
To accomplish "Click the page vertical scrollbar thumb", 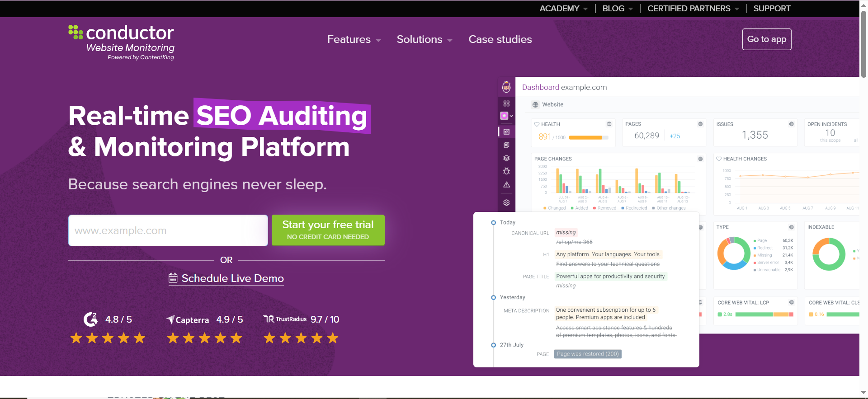I will [x=863, y=44].
